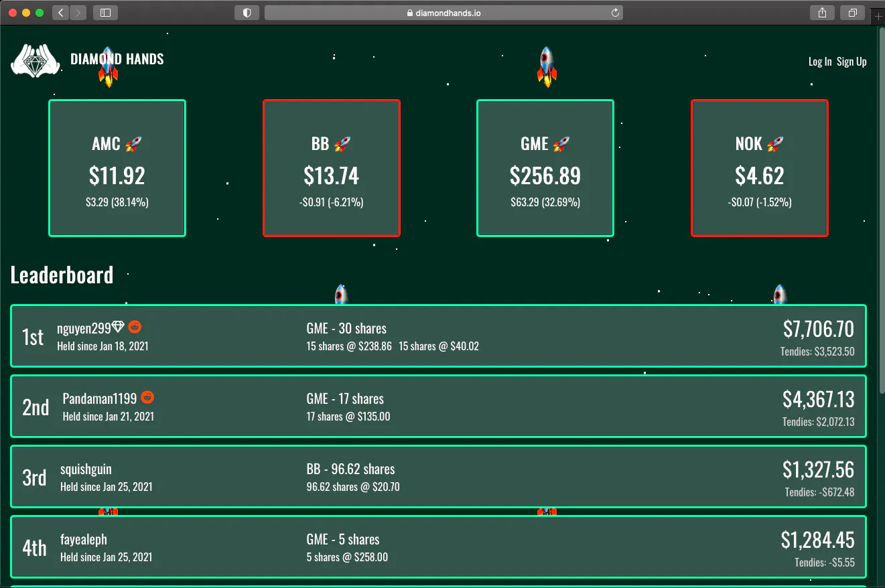
Task: Click rocket emoji next to NOK
Action: pos(775,144)
